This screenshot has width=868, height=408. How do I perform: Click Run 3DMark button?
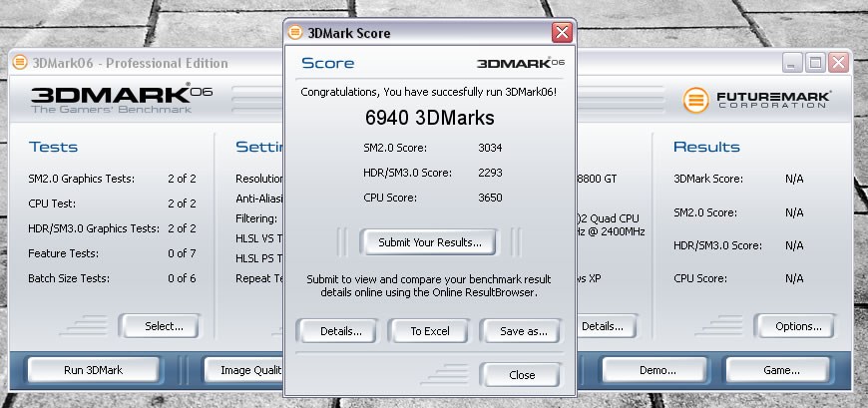pos(93,370)
